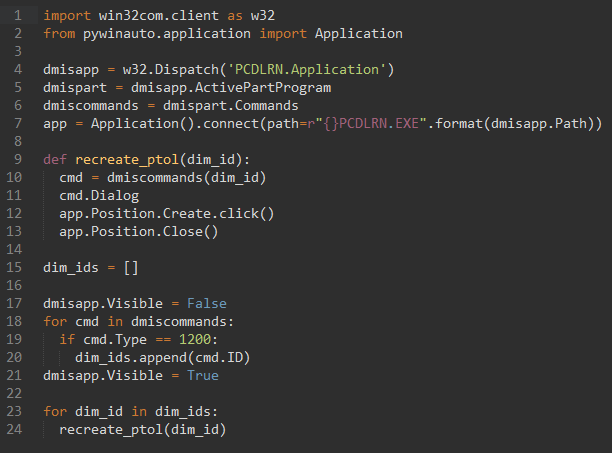Click 'ActivePartProgram' on line 5
The width and height of the screenshot is (612, 453).
(x=263, y=88)
